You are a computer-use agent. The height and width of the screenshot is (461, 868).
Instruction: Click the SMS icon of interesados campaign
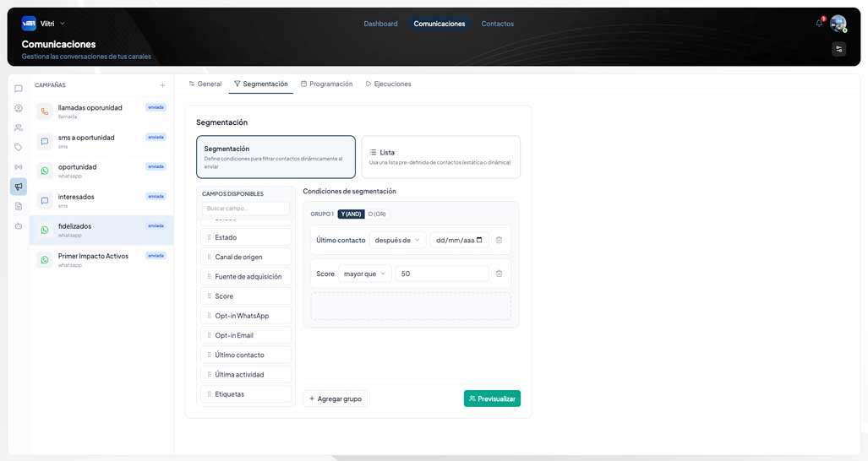(45, 201)
